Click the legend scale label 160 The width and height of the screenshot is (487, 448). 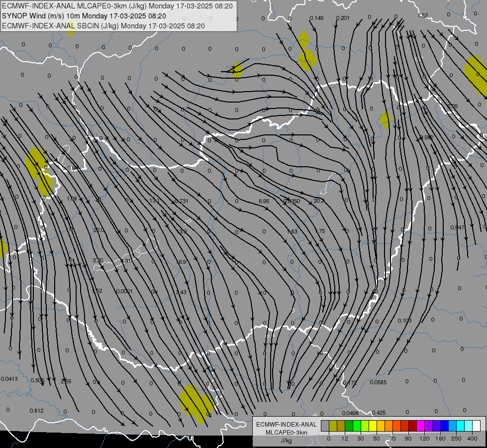click(440, 439)
